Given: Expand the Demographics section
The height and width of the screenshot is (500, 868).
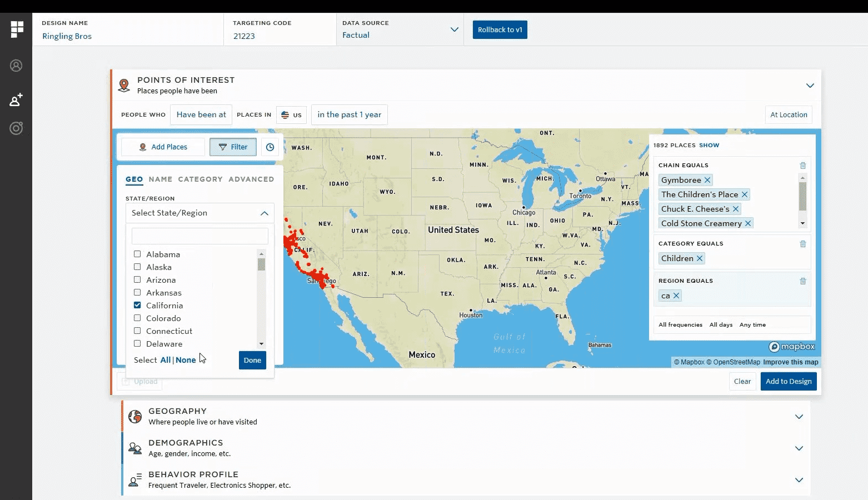Looking at the screenshot, I should click(x=799, y=448).
